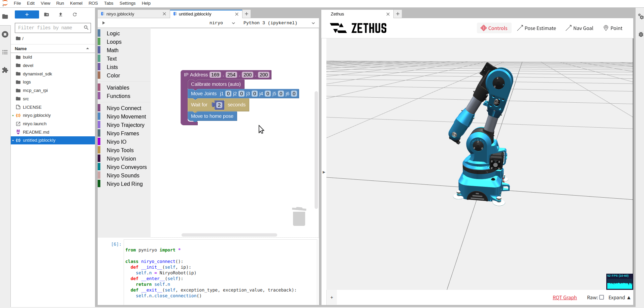Close the untitled.jpblockly tab
The height and width of the screenshot is (308, 644).
click(237, 14)
